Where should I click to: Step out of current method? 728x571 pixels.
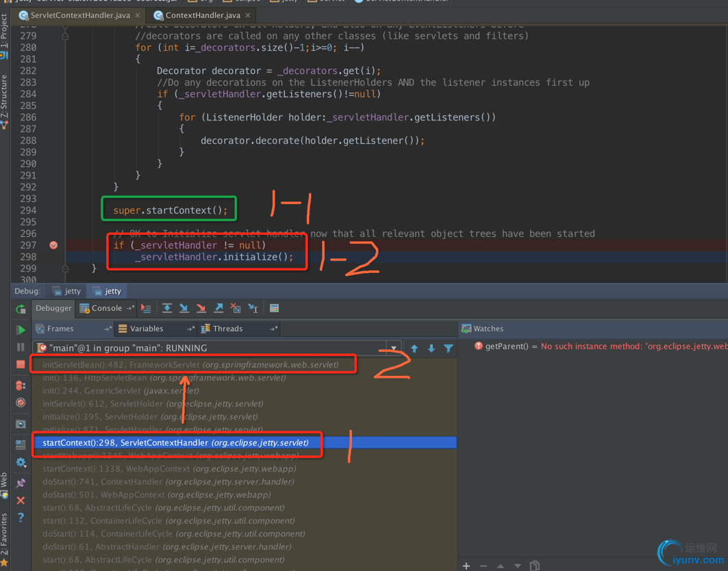pos(218,308)
